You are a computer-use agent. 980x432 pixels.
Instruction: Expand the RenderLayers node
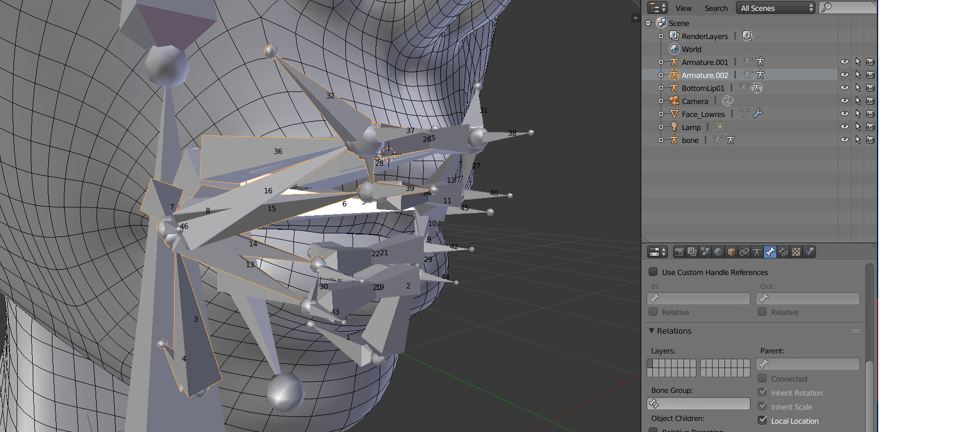click(x=661, y=36)
